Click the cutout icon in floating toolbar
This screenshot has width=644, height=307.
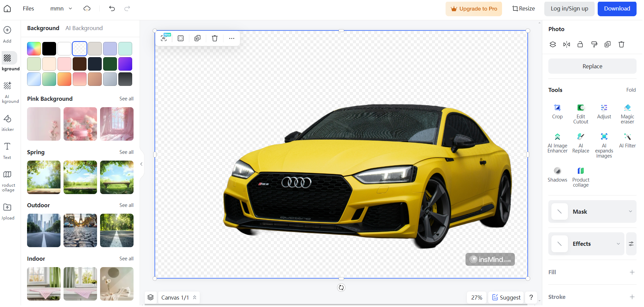[181, 38]
